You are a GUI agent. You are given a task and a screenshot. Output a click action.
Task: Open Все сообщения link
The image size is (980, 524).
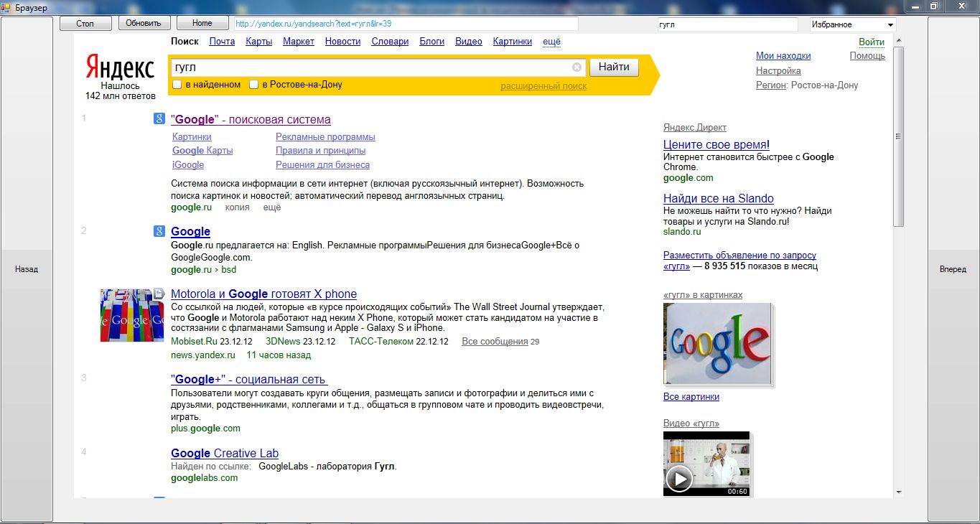click(x=495, y=342)
